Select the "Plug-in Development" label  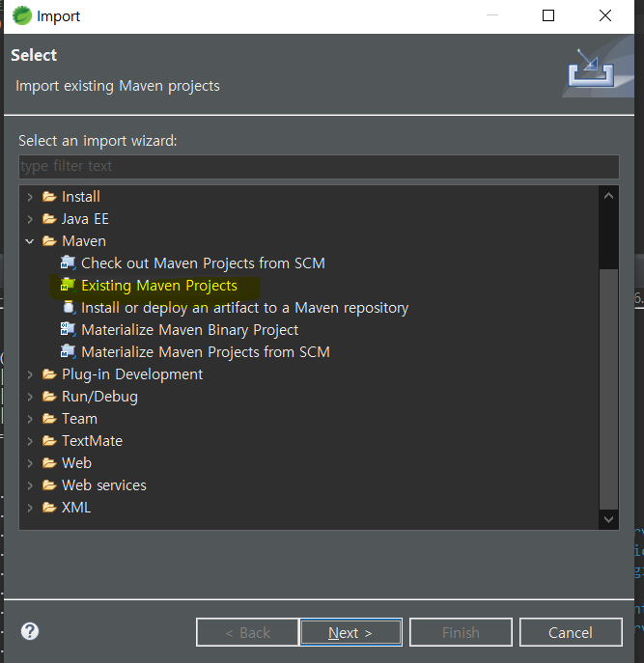pyautogui.click(x=132, y=374)
